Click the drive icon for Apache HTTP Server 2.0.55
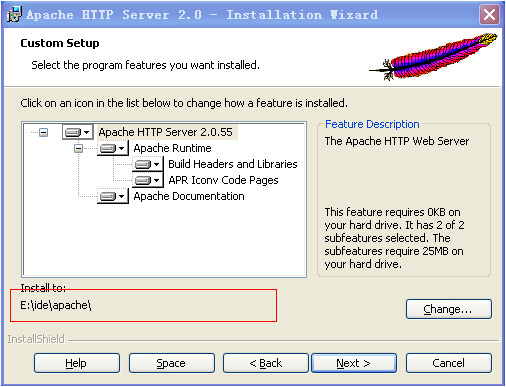Viewport: 506px width, 387px height. [x=73, y=132]
